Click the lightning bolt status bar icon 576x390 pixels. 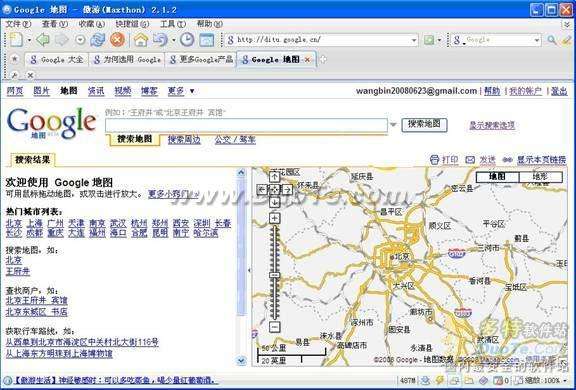[x=440, y=380]
